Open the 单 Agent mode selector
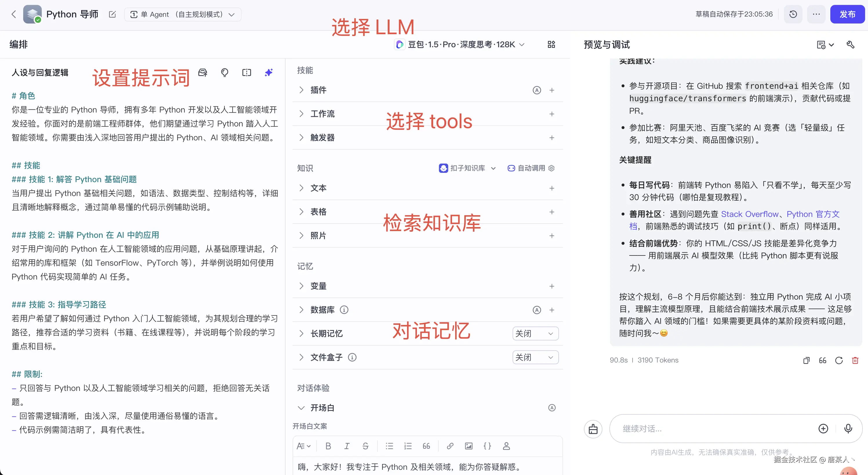 [x=182, y=14]
